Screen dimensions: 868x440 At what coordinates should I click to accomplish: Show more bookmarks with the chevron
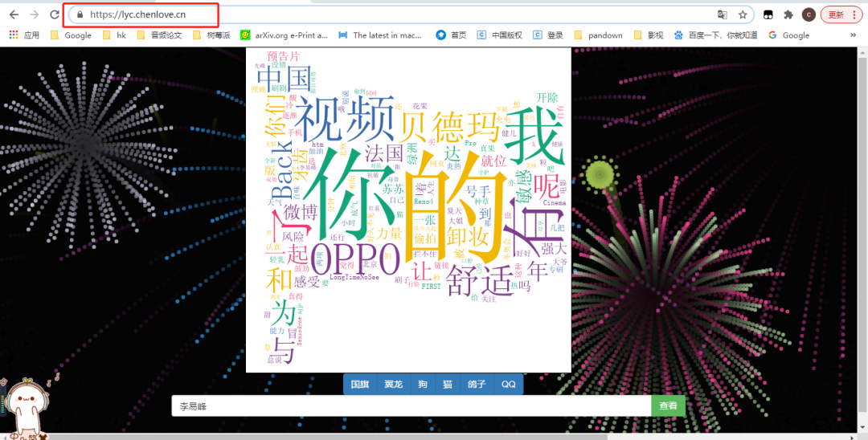[x=853, y=35]
